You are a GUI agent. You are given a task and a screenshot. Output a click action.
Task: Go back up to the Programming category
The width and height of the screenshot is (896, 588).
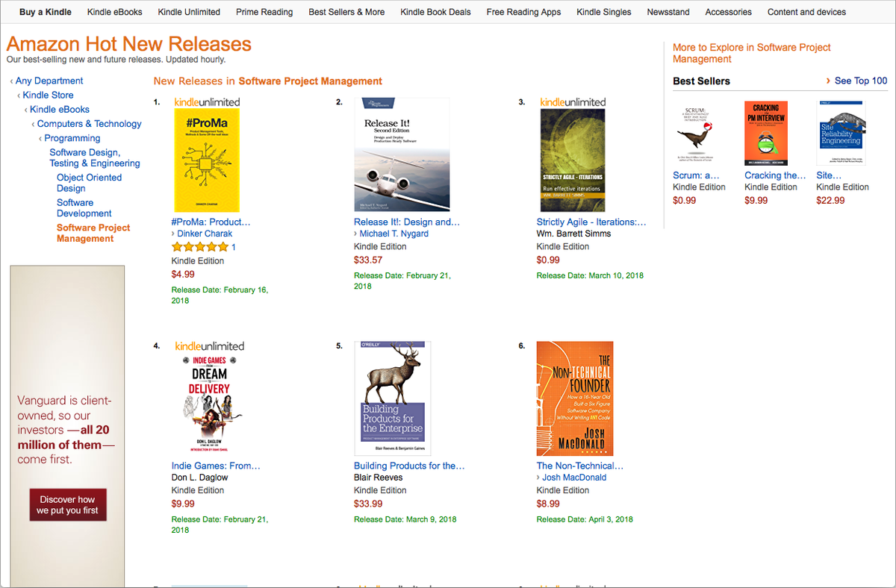click(x=72, y=137)
